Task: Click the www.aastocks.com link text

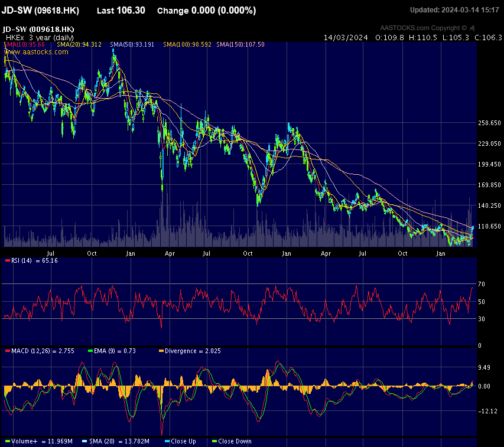Action: [x=36, y=52]
